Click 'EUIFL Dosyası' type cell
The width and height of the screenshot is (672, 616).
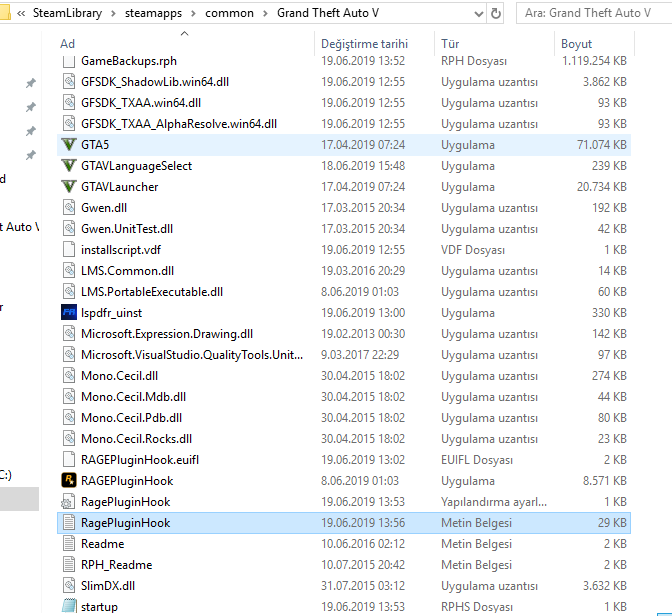(477, 460)
